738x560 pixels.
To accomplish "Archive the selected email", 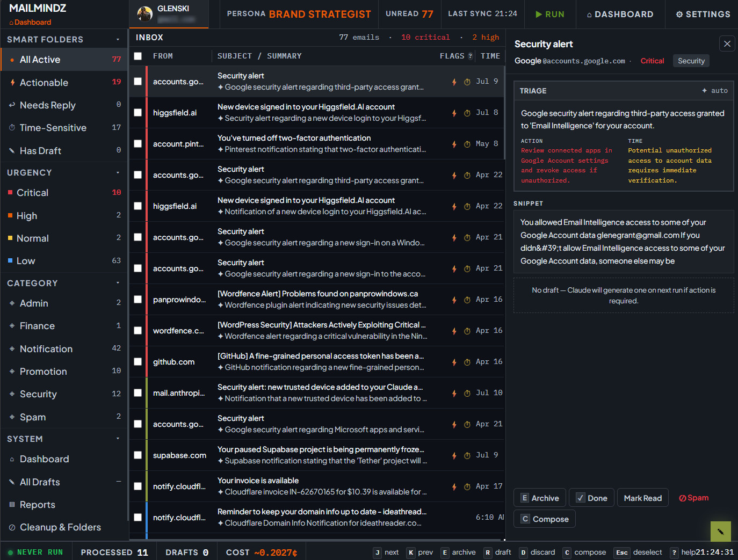I will 539,498.
